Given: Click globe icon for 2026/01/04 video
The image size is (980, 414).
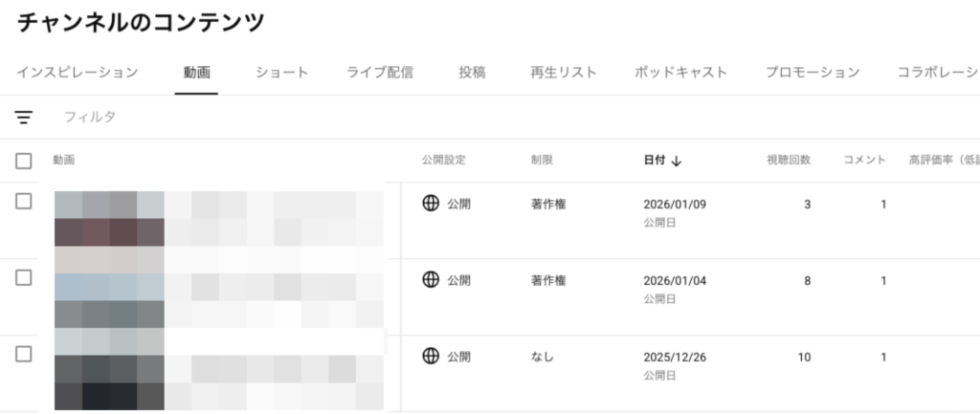Looking at the screenshot, I should 431,279.
